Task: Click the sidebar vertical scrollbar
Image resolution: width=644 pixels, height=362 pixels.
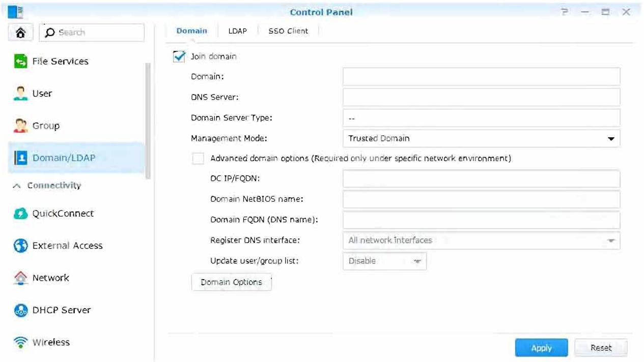Action: (x=148, y=120)
